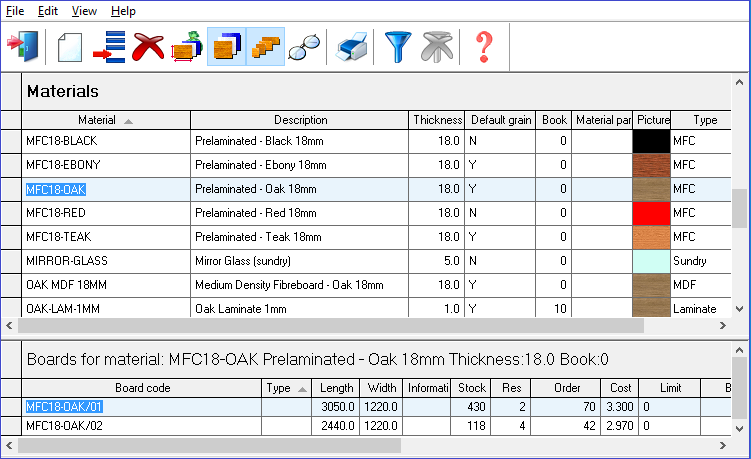This screenshot has height=459, width=751.
Task: Toggle the stacked boards view button
Action: point(226,47)
